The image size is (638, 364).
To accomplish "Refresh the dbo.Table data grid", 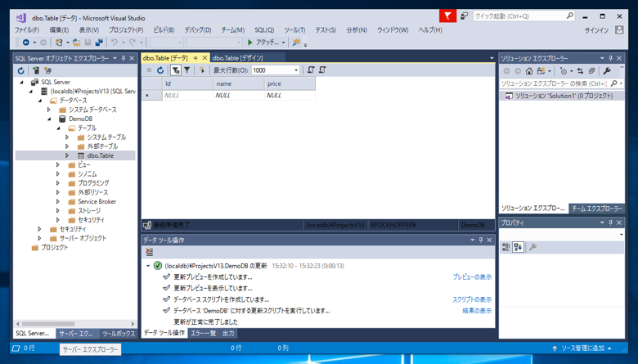I will [160, 70].
